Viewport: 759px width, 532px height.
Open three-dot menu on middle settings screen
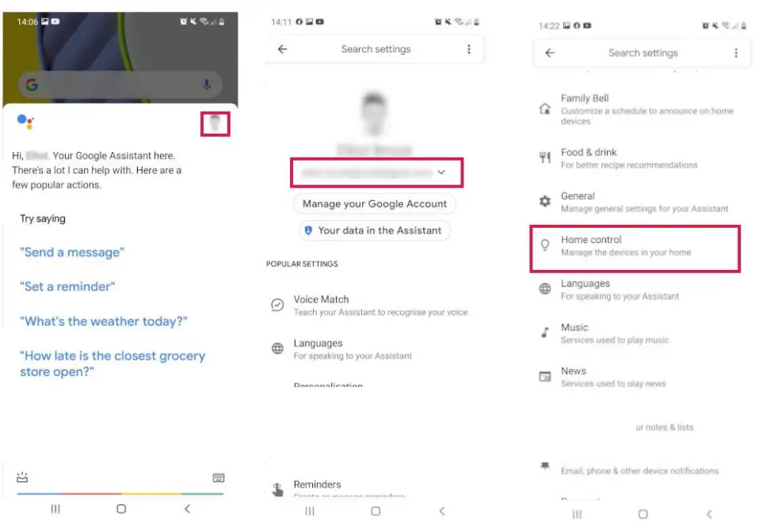(468, 49)
